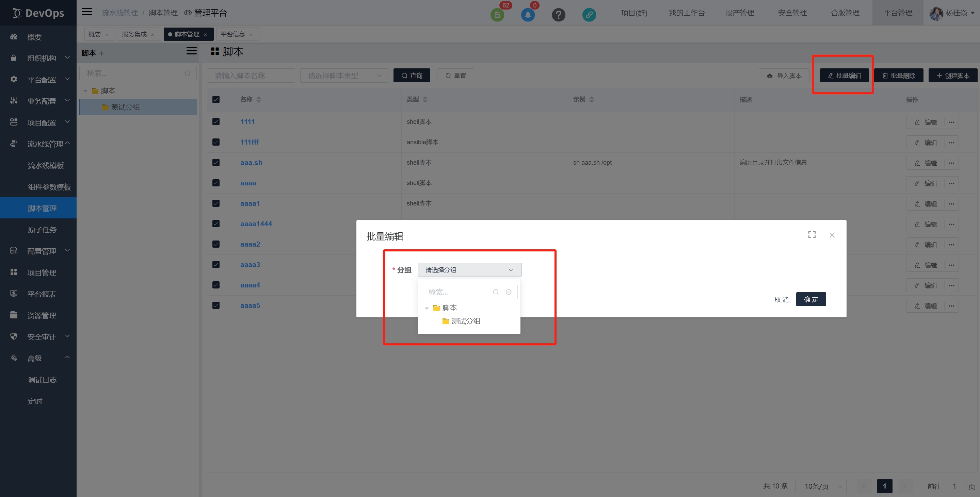Click the check-circle icon in group search

coord(508,292)
